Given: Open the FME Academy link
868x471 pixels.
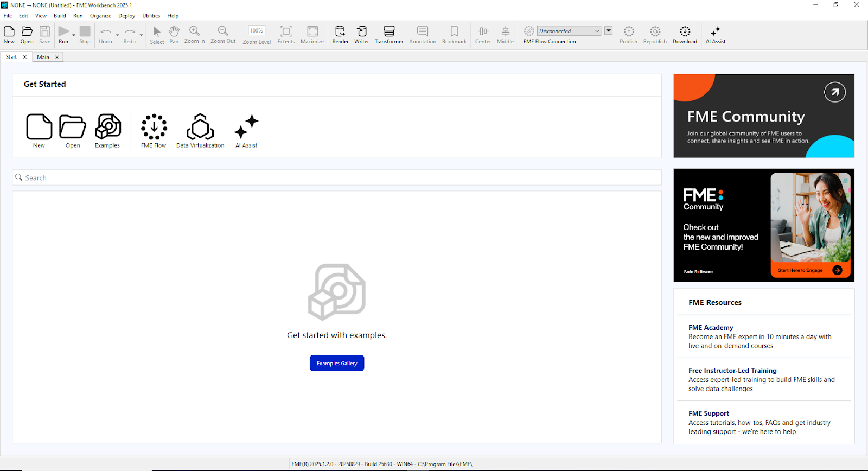Looking at the screenshot, I should pos(711,327).
